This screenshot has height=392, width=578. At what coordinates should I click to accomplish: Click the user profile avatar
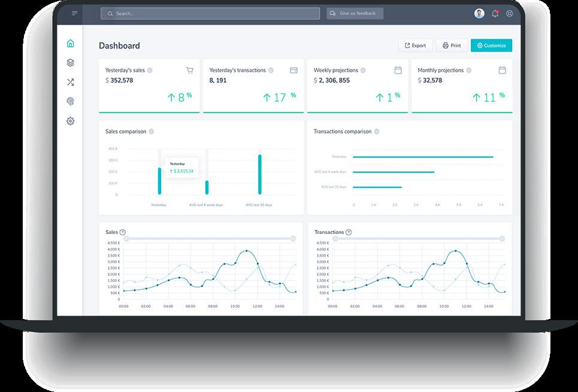pyautogui.click(x=479, y=14)
